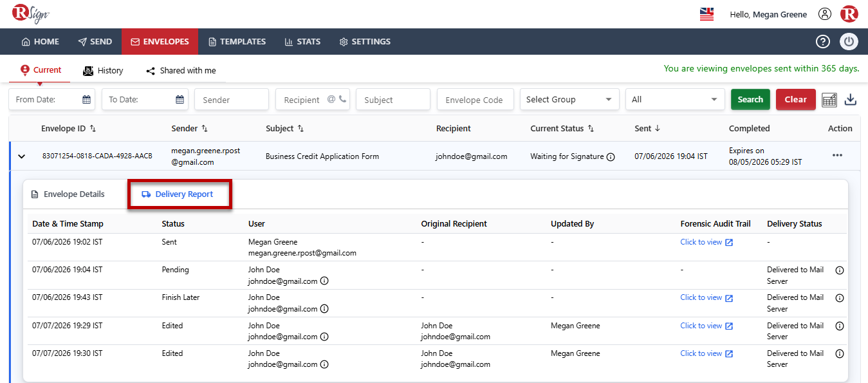Viewport: 868px width, 383px height.
Task: Click info icon next to Waiting for Signature
Action: (x=611, y=156)
